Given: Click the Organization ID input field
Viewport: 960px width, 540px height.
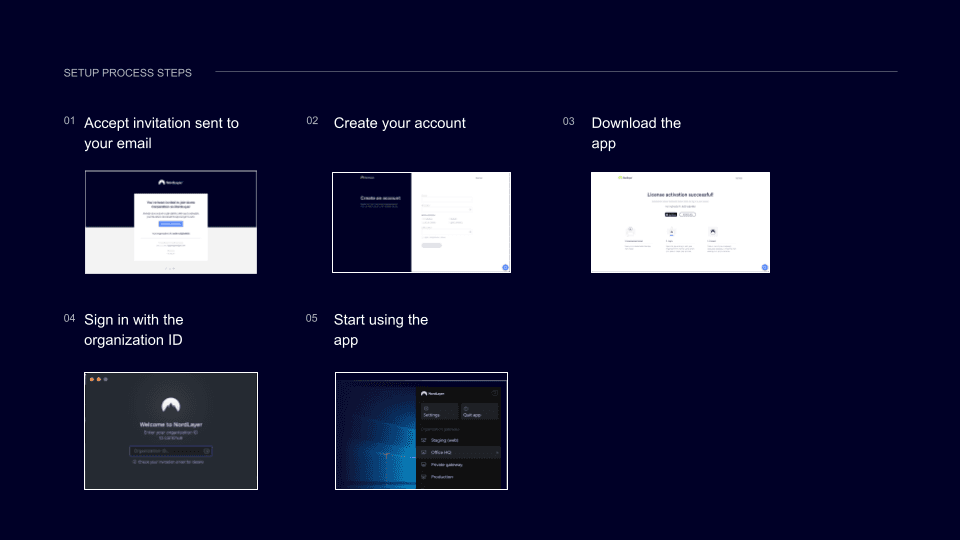Looking at the screenshot, I should pyautogui.click(x=171, y=451).
